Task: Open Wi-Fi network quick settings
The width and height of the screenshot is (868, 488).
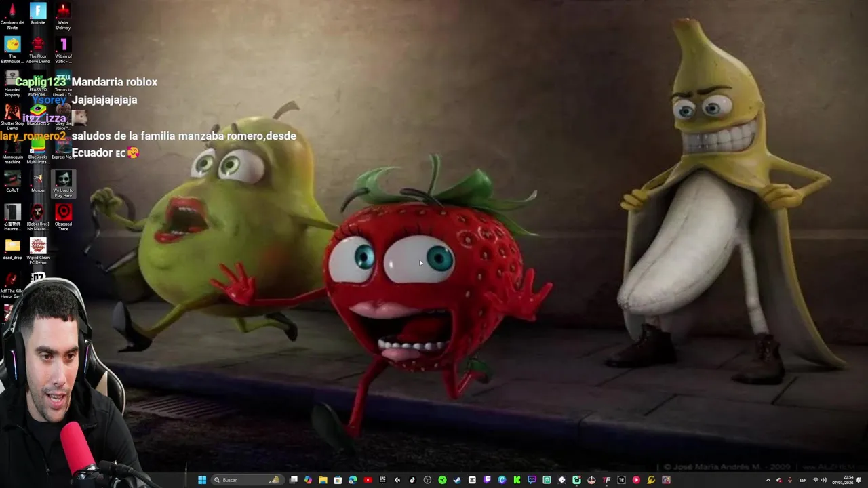Action: 816,480
